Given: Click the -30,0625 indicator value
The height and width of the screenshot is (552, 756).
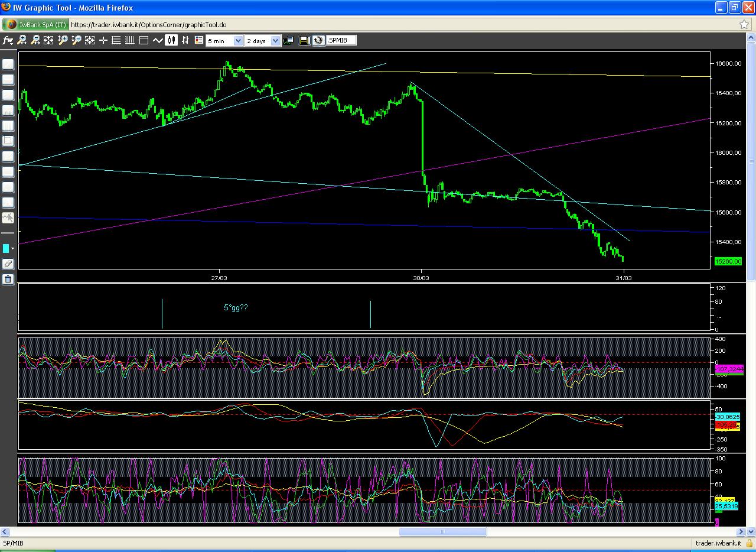Looking at the screenshot, I should 727,417.
